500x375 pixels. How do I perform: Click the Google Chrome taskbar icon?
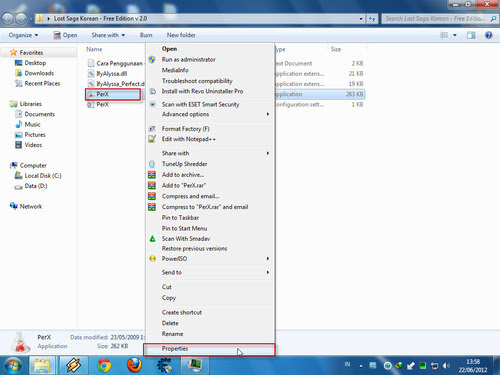[104, 365]
